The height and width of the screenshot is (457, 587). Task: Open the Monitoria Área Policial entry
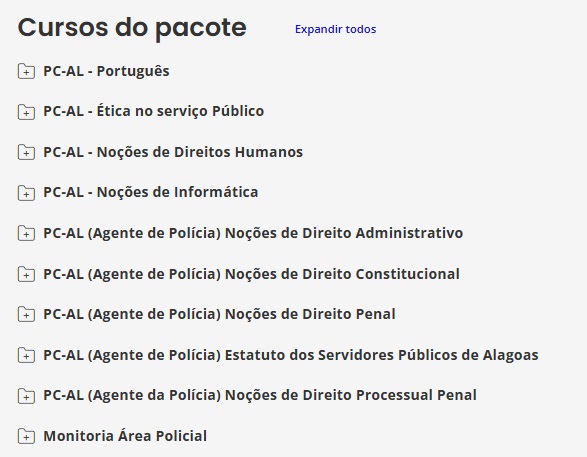125,436
